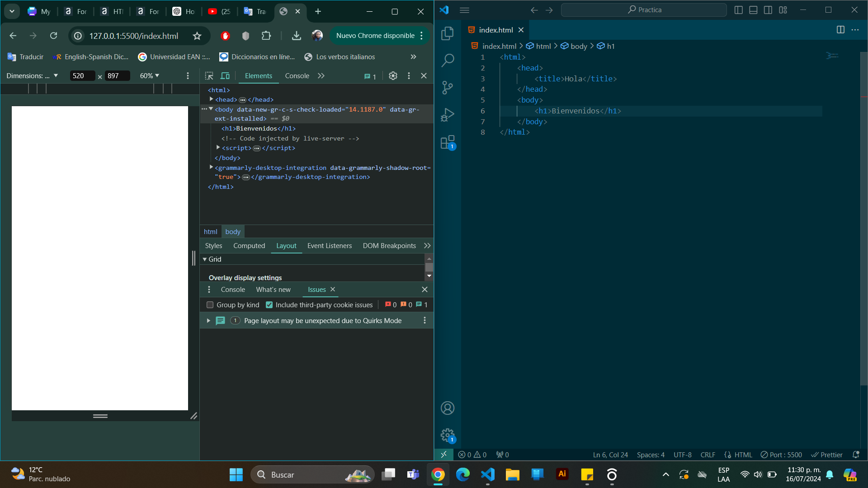Select index.html editor tab in VS Code

(x=495, y=30)
